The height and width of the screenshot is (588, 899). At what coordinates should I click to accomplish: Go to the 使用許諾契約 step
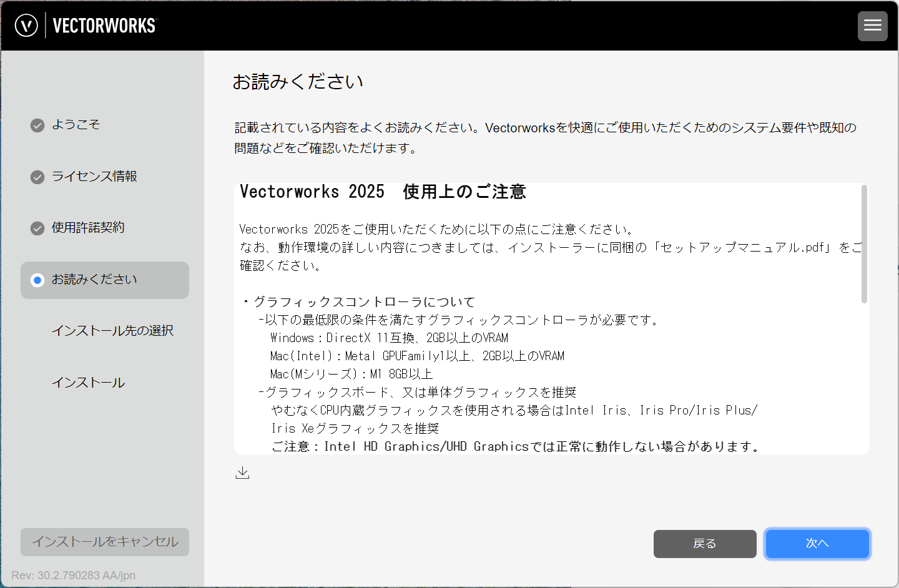pos(88,228)
